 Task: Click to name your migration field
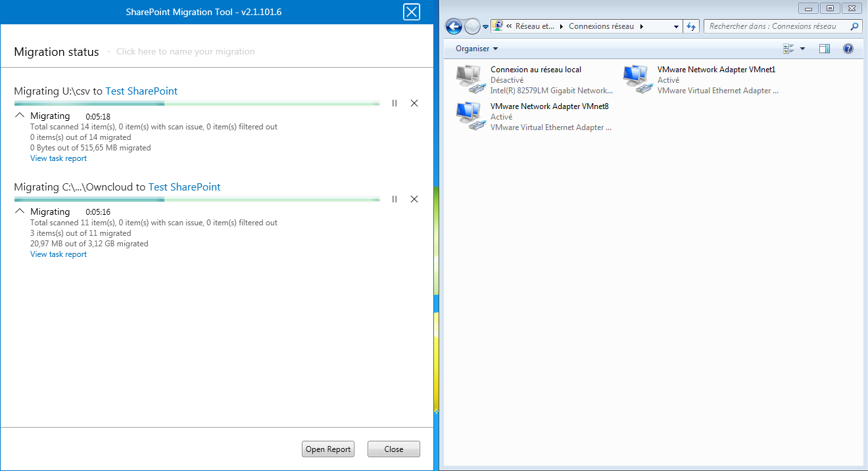click(185, 52)
